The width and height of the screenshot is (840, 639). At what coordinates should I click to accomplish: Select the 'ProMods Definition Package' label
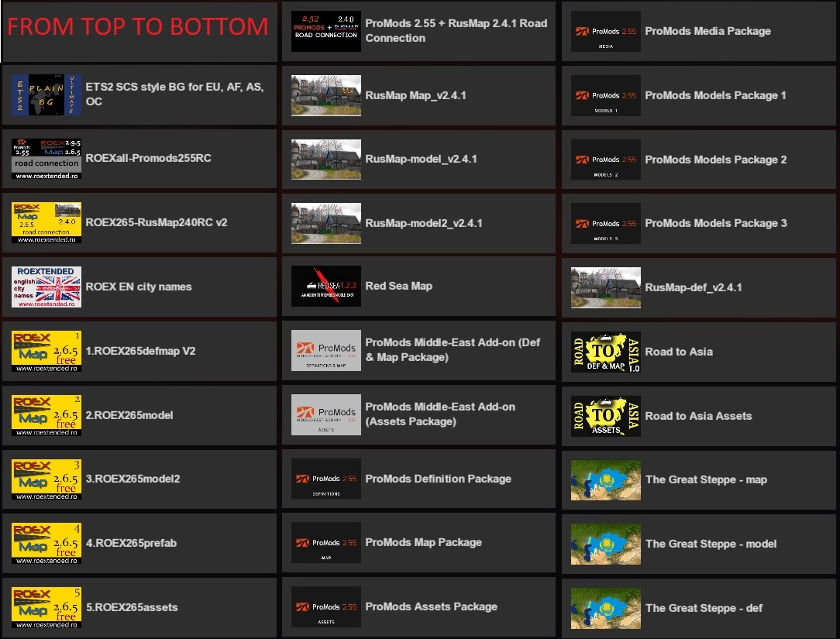439,479
